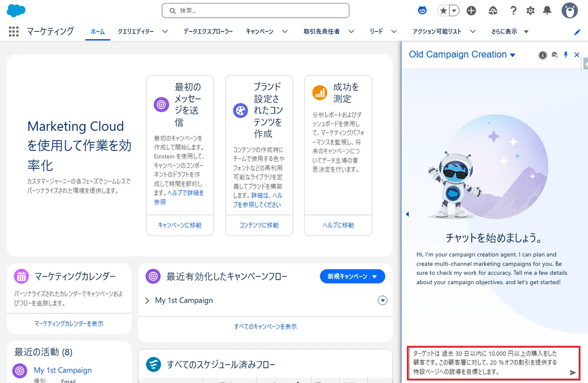
Task: Open the Setup gear icon
Action: coord(530,10)
